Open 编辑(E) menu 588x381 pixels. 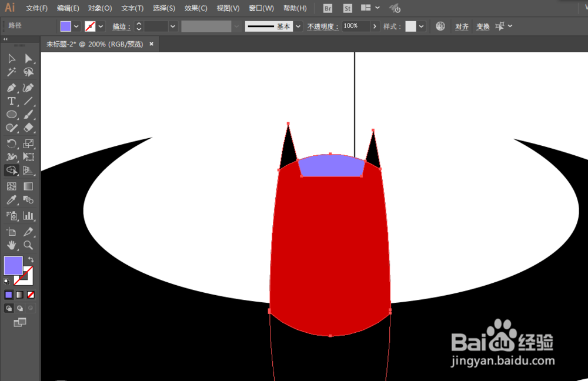[x=68, y=8]
